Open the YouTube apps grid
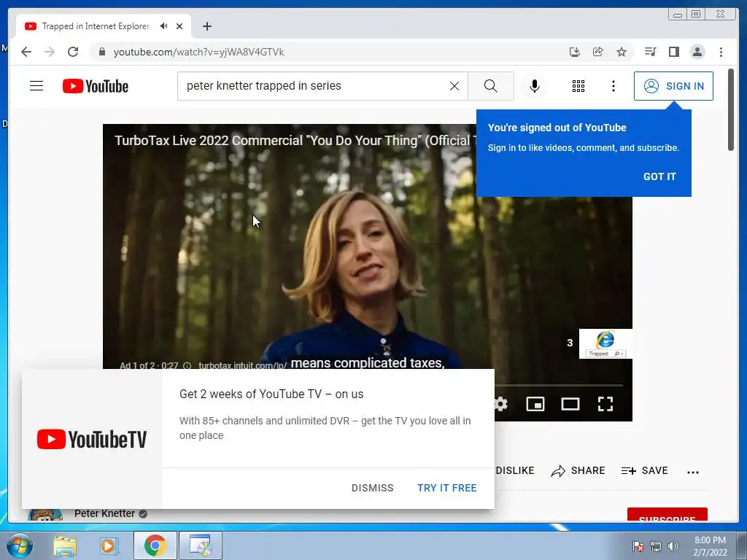The image size is (747, 560). [x=578, y=86]
